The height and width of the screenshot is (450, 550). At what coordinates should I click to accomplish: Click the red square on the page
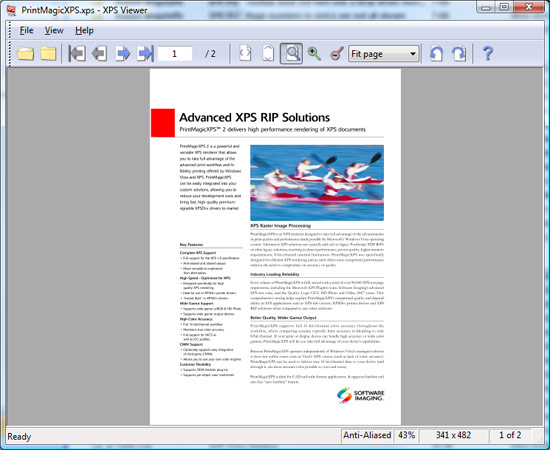tap(163, 123)
